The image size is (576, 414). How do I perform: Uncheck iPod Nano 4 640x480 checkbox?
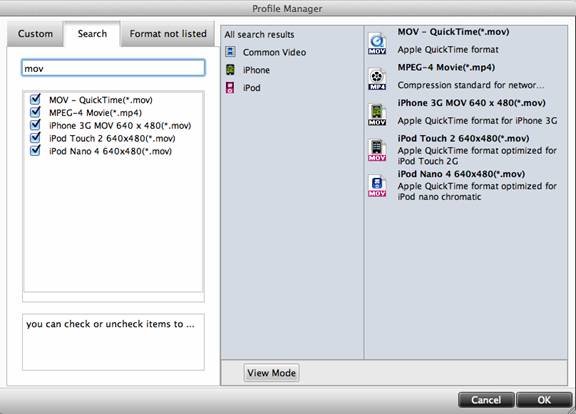tap(35, 151)
